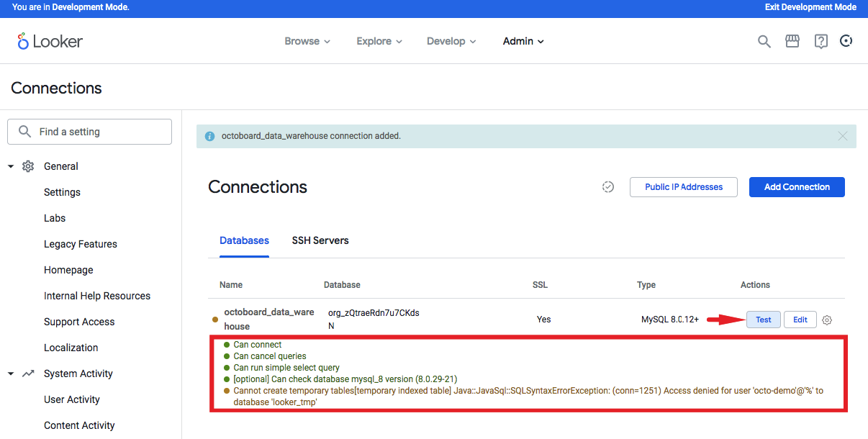The height and width of the screenshot is (439, 868).
Task: Open Content Activity in the sidebar
Action: (x=79, y=425)
